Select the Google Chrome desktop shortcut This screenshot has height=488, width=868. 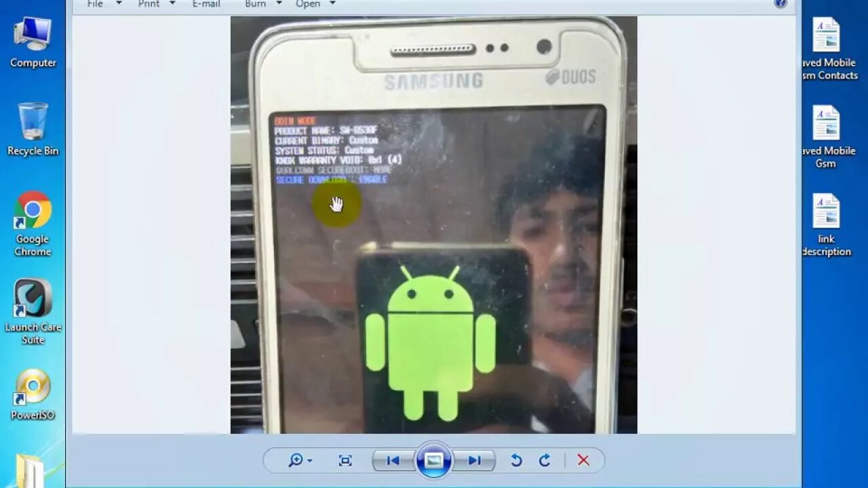[x=33, y=224]
